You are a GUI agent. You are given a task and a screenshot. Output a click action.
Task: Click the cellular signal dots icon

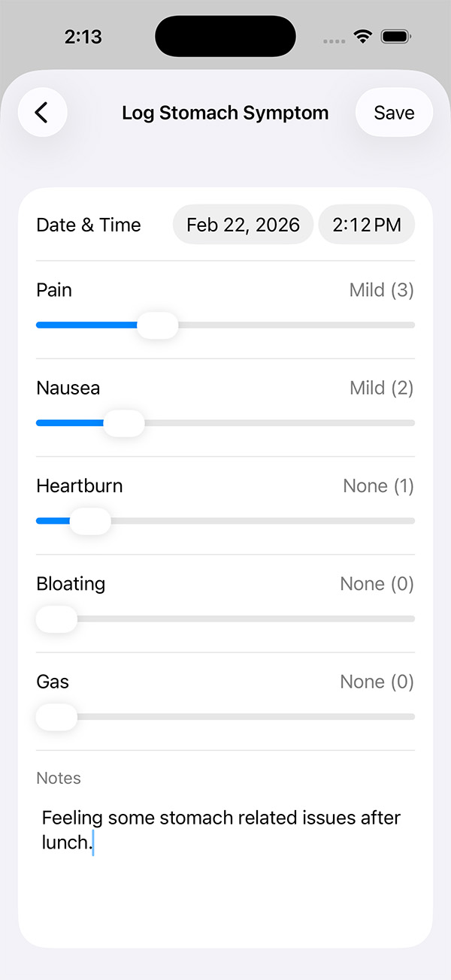point(333,39)
